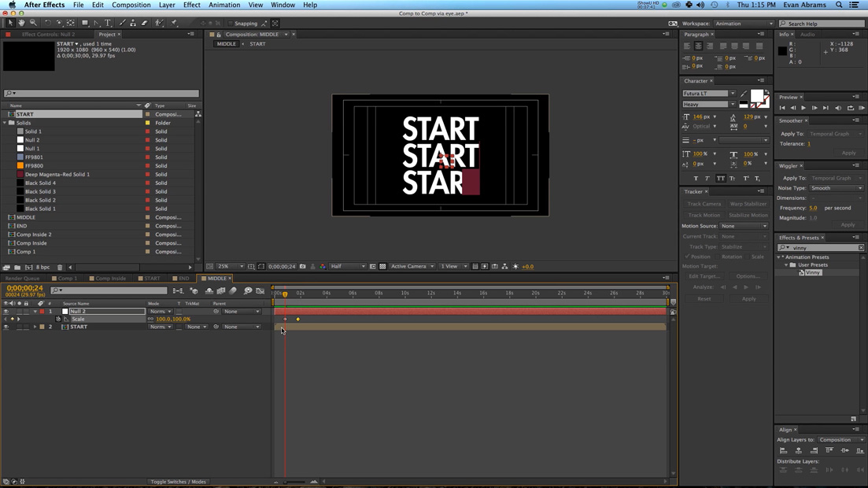Toggle the Snapping checkbox

pos(230,24)
